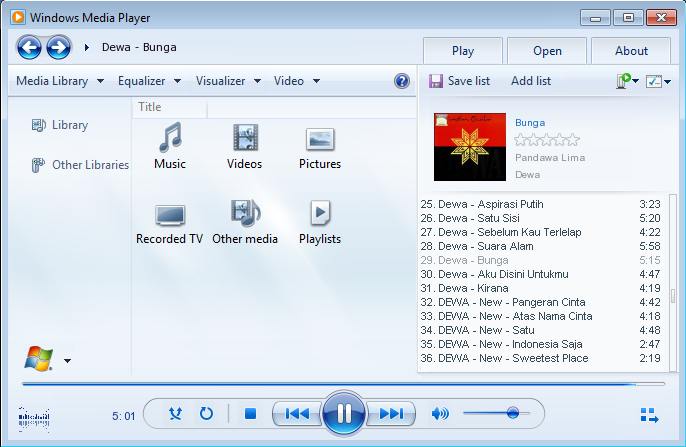Skip to the previous track

(297, 413)
